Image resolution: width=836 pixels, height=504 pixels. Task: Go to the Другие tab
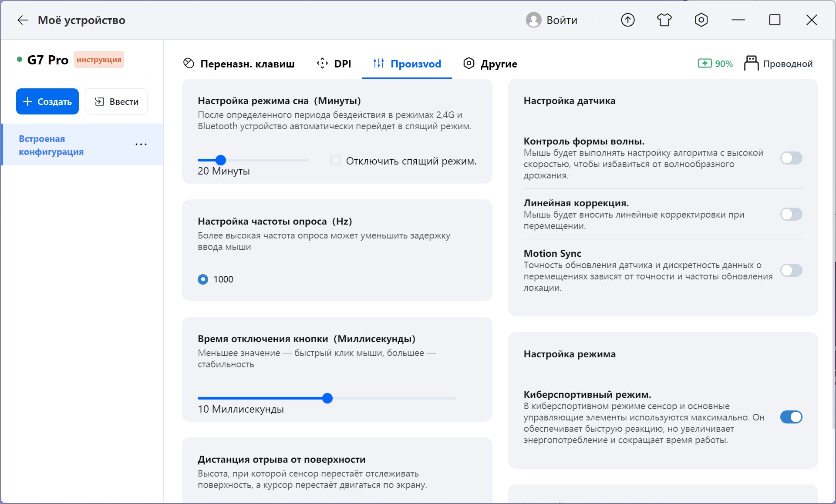point(490,64)
